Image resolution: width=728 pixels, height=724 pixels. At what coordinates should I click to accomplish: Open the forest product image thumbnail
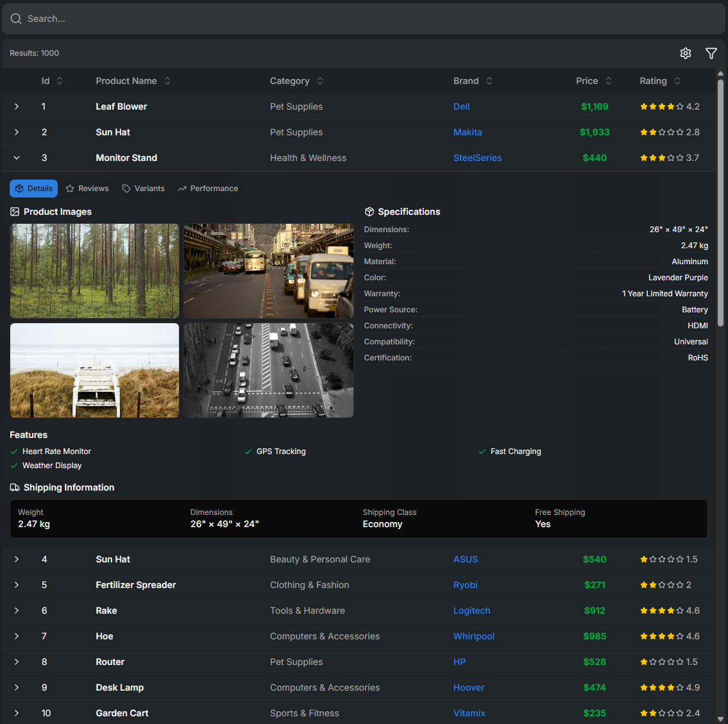tap(94, 271)
